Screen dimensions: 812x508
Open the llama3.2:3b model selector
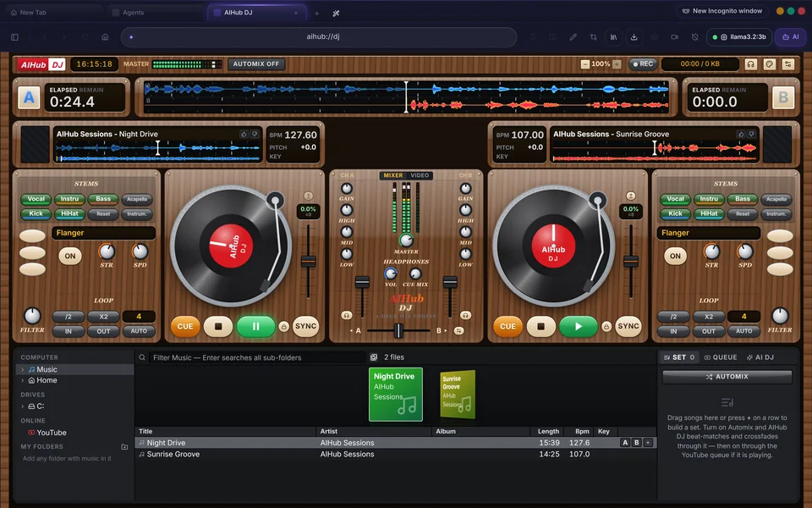coord(739,36)
